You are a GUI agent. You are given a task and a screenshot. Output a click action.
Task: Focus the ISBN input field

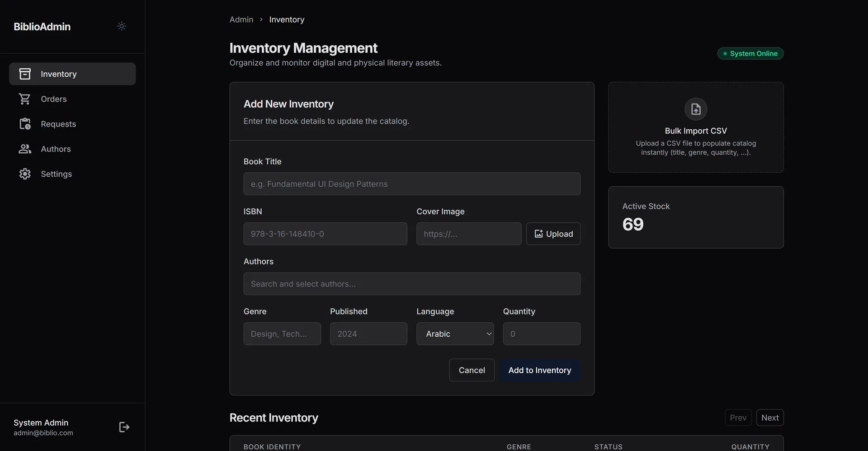tap(325, 234)
